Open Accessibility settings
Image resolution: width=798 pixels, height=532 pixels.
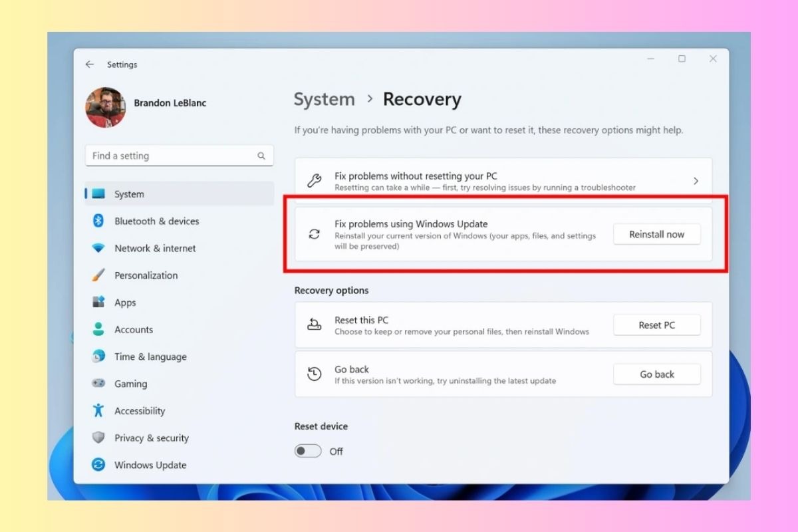[180, 411]
